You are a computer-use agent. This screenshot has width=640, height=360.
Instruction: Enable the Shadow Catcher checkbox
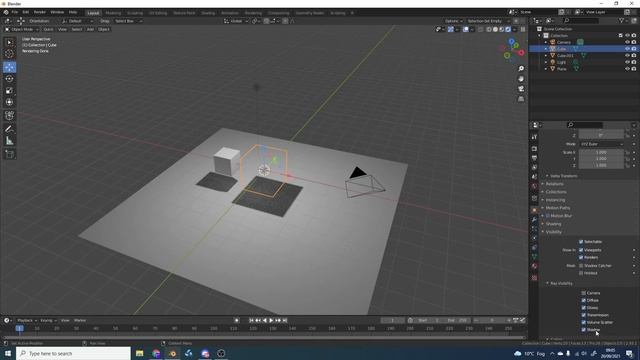coord(581,266)
